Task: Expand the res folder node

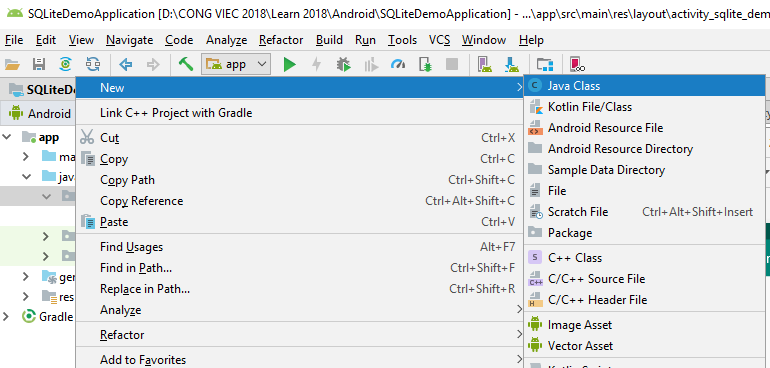Action: point(26,296)
